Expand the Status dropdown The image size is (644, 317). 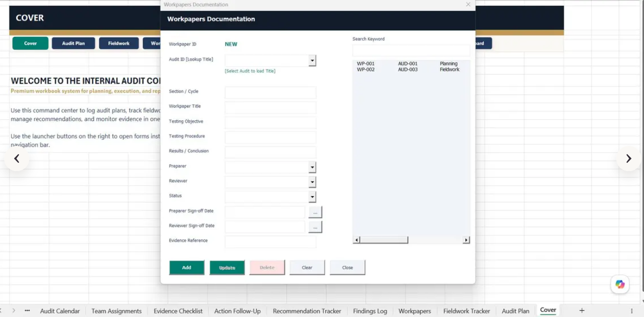tap(312, 197)
